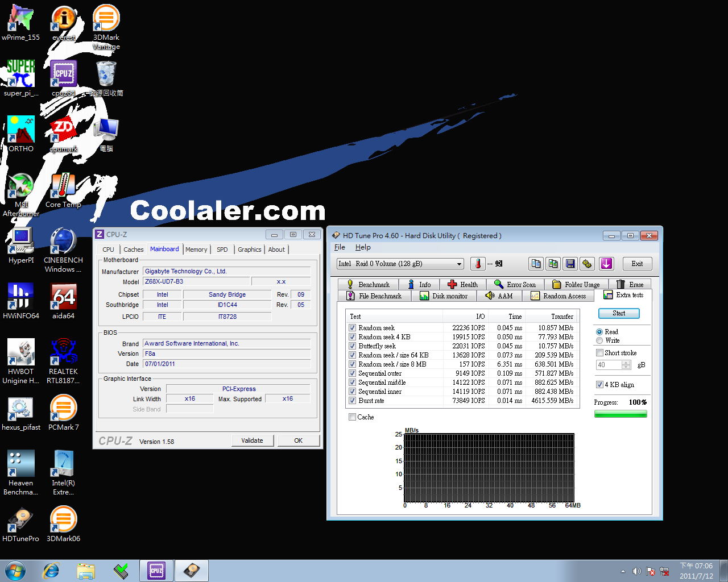Toggle Random seek / size 8 MB checkbox

pos(353,364)
